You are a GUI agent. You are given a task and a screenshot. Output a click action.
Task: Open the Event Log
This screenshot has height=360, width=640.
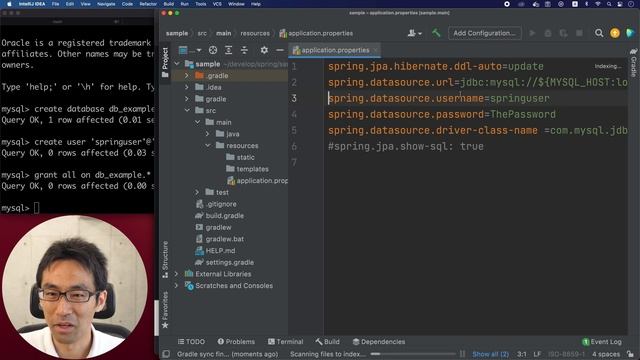(602, 342)
